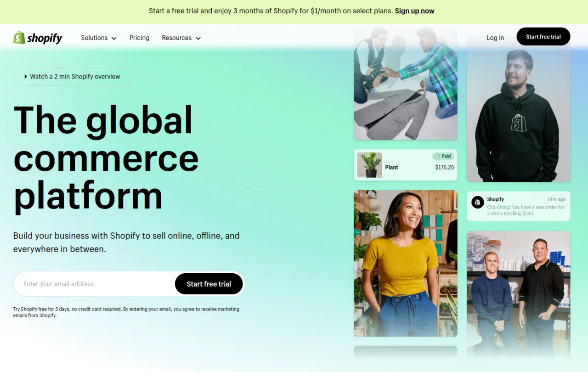
Task: Follow the Sign up now banner link
Action: 414,11
